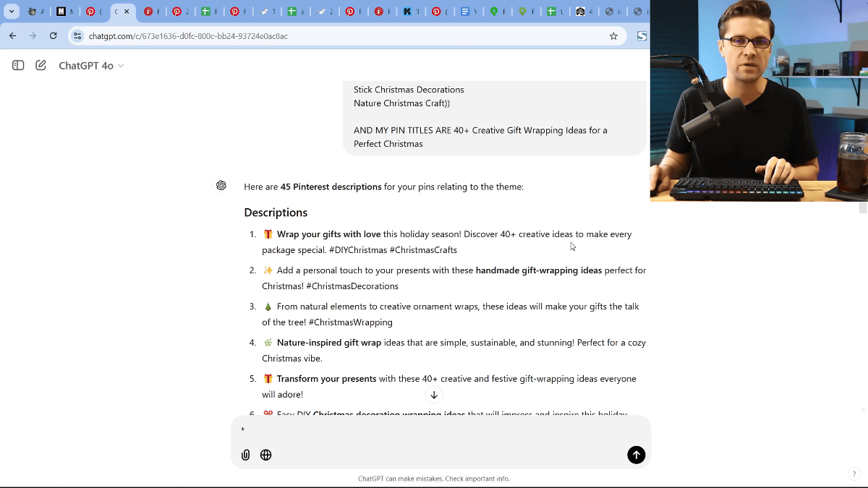
Task: Toggle the ChatGPT sidebar panel
Action: point(18,65)
